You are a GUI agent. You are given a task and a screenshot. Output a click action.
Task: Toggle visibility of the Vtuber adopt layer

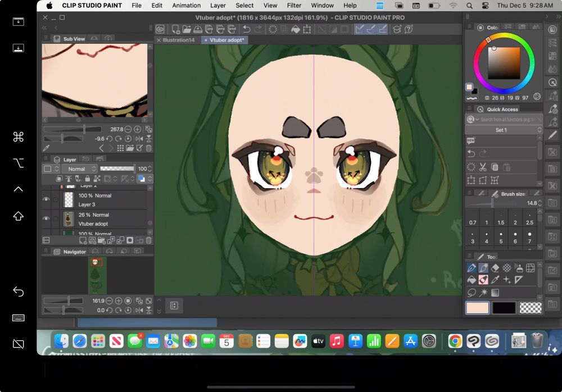tap(46, 218)
